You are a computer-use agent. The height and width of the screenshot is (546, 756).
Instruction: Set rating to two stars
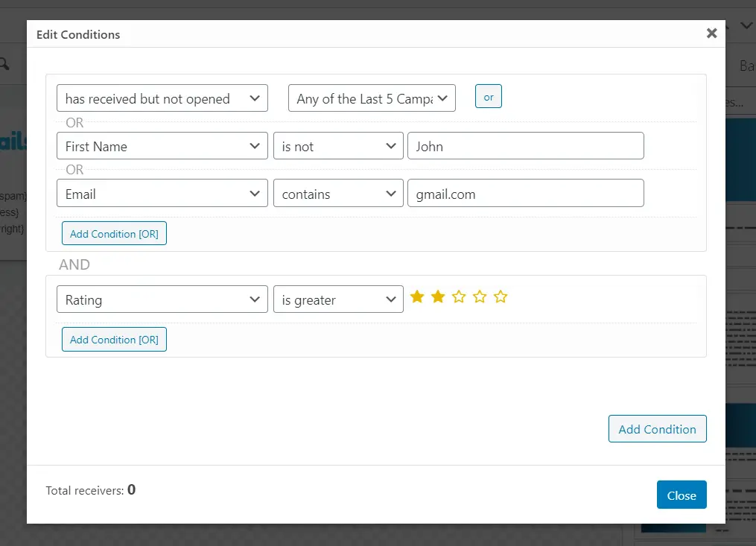pos(438,296)
